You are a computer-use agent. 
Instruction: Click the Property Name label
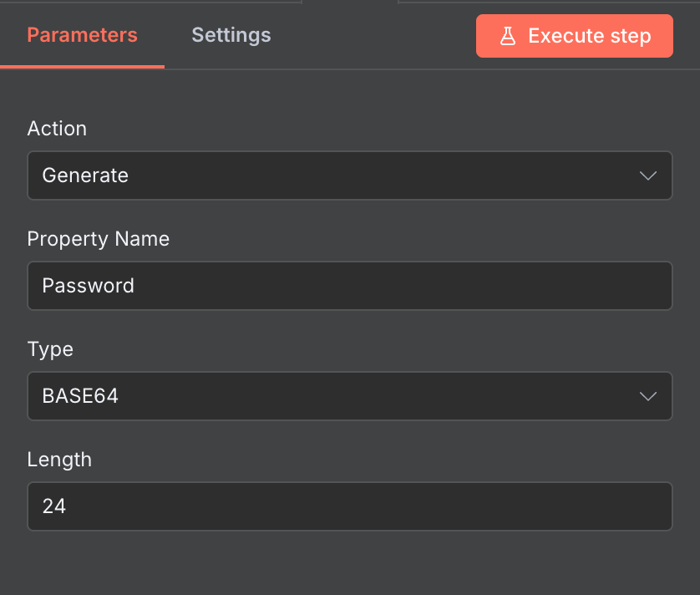(98, 239)
